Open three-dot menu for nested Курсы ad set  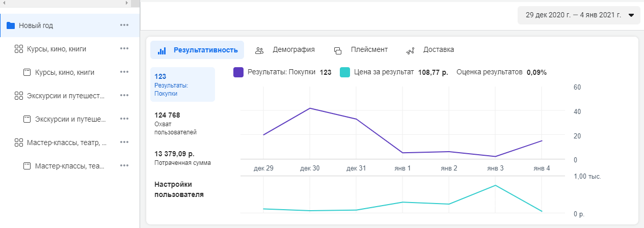(x=124, y=72)
